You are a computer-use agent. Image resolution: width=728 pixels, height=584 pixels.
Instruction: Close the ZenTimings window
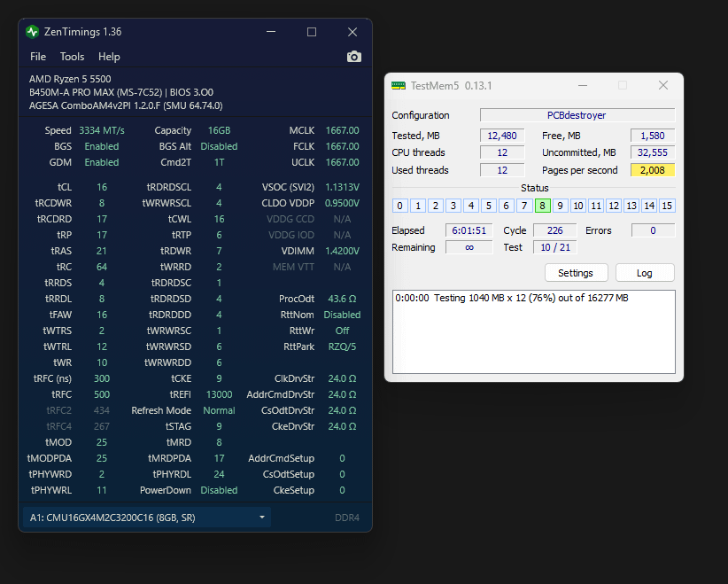[x=352, y=32]
